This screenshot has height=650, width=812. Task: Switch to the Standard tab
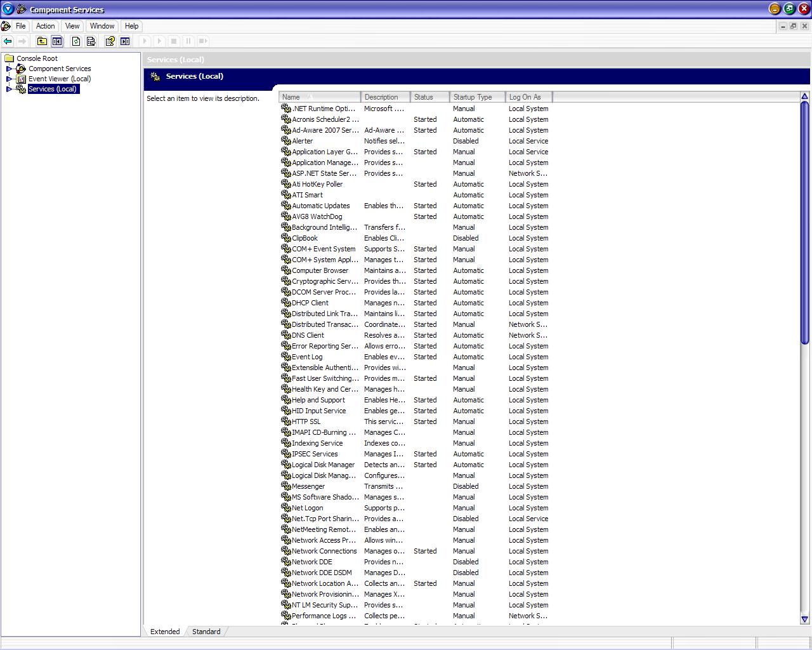pos(206,632)
